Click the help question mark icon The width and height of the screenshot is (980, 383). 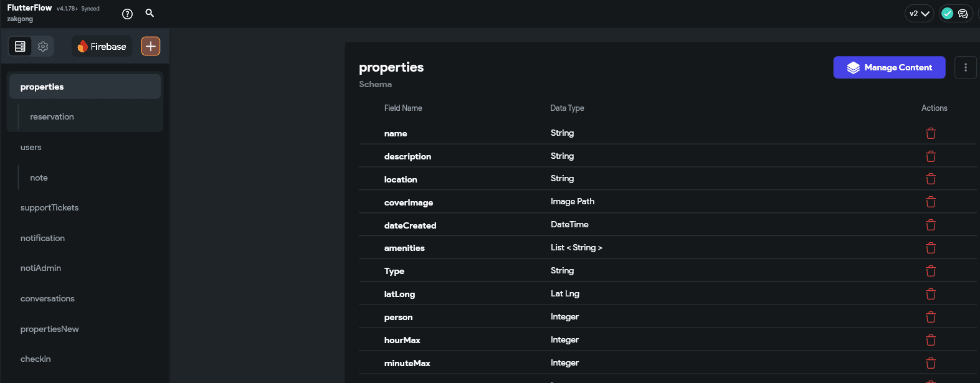pyautogui.click(x=127, y=14)
